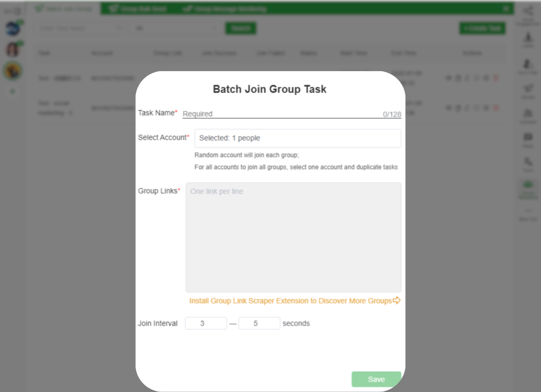
Task: Click the Join Interval minimum field showing 3
Action: pyautogui.click(x=206, y=323)
